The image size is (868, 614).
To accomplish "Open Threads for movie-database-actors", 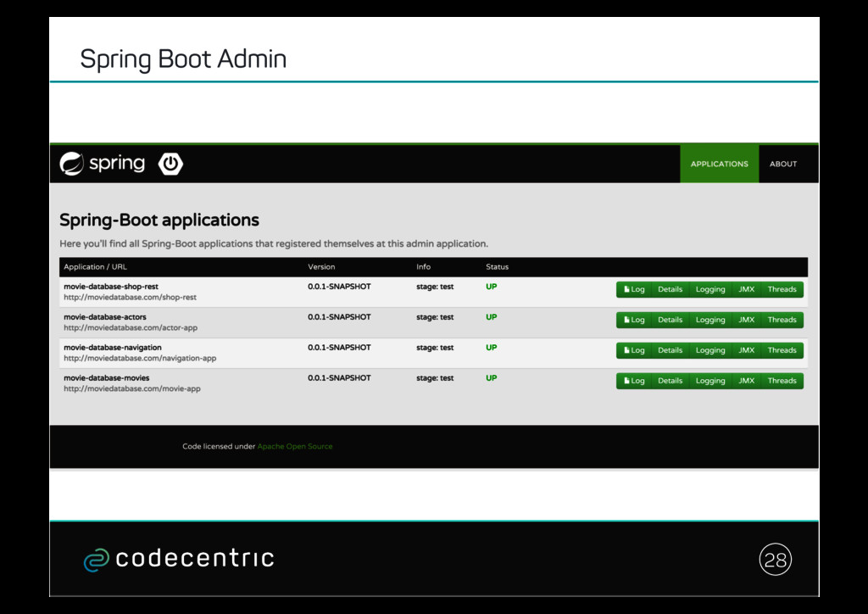I will coord(782,320).
